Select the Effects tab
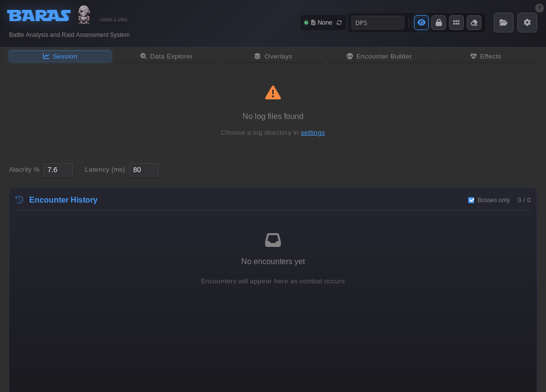The image size is (546, 392). tap(485, 56)
